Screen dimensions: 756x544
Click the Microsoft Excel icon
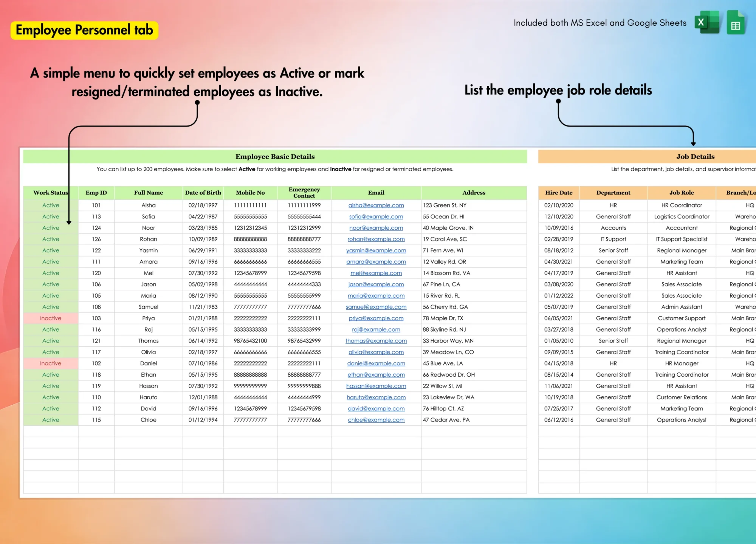click(x=707, y=22)
